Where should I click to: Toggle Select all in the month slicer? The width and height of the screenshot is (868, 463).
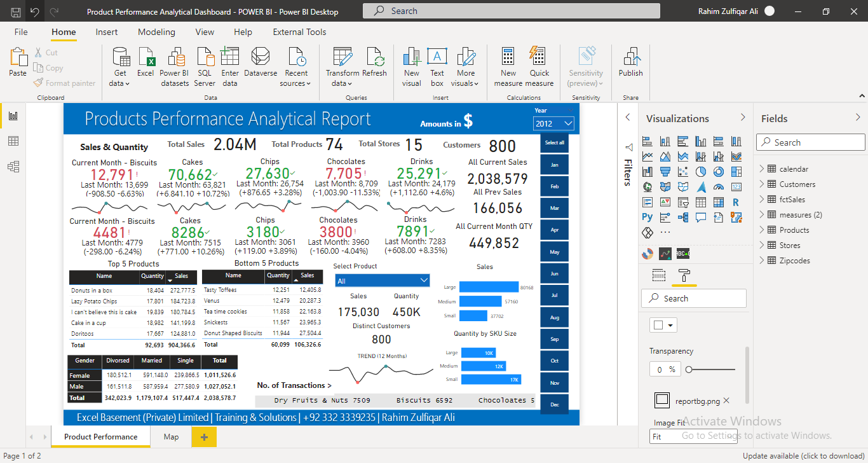click(554, 142)
